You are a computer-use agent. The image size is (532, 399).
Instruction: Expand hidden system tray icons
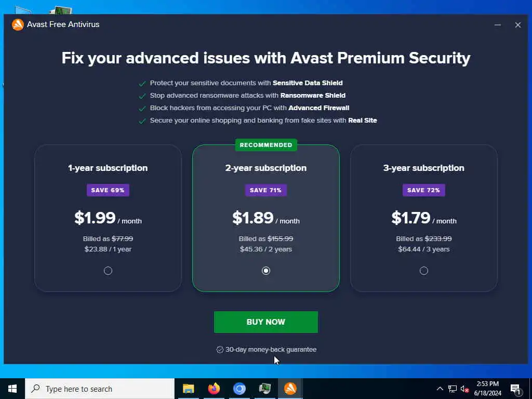click(x=440, y=389)
